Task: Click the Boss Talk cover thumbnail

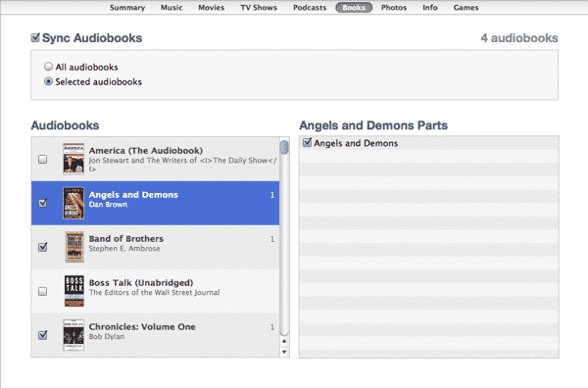Action: 74,291
